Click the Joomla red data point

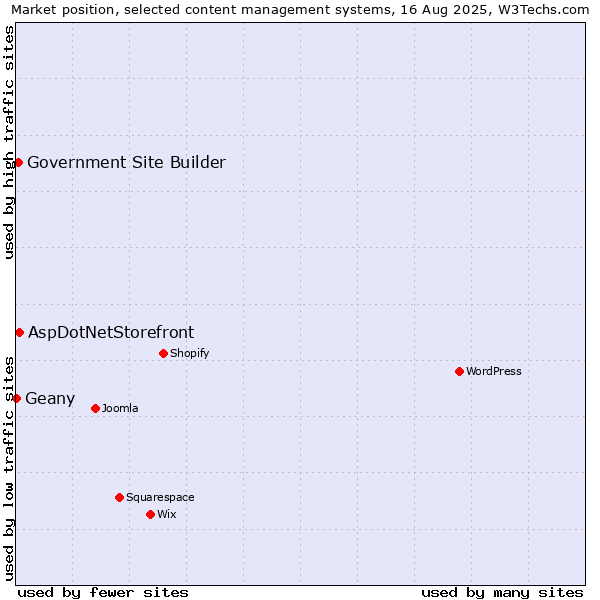[x=96, y=409]
